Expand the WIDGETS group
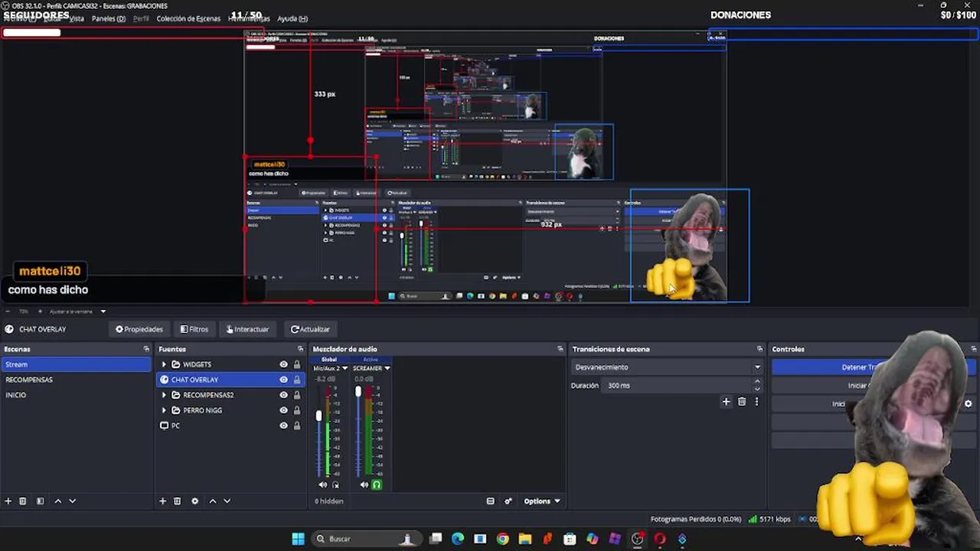The width and height of the screenshot is (980, 551). tap(164, 364)
